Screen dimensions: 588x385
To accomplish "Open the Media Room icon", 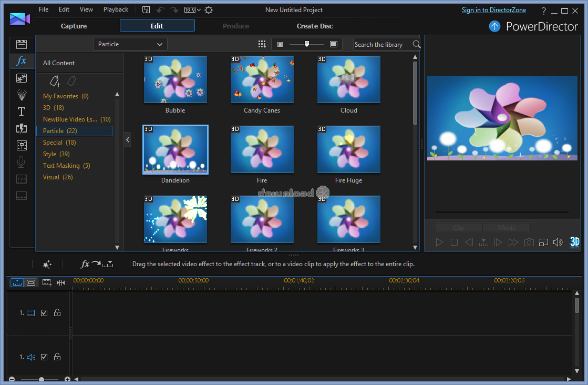I will 21,44.
